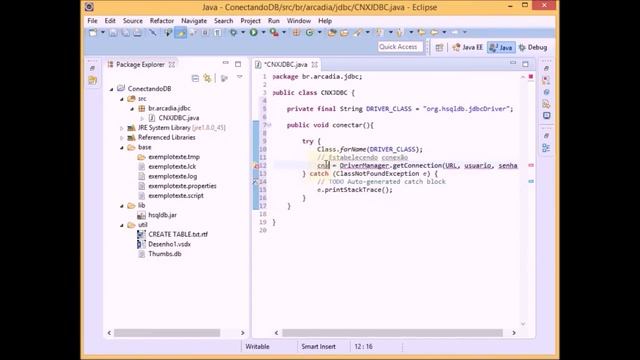
Task: Maximize the Package Explorer view
Action: point(238,64)
